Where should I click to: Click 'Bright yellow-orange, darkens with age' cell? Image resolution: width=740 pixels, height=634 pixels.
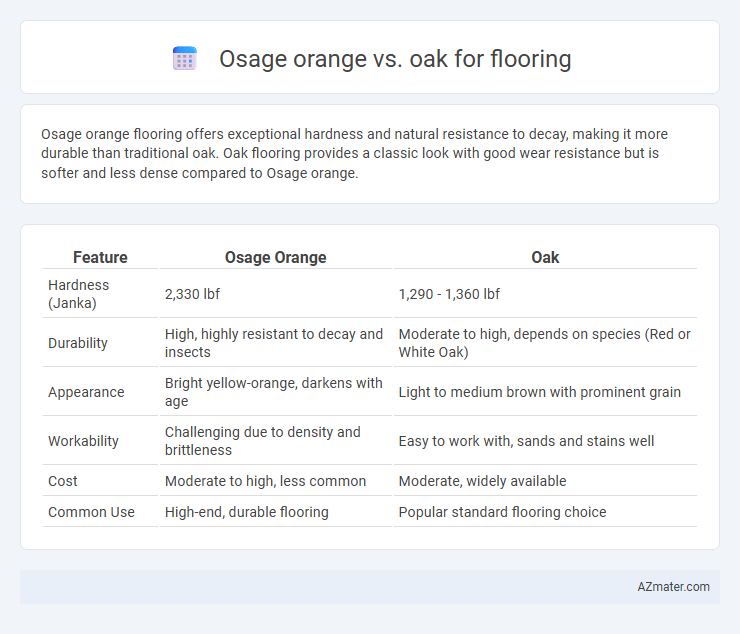pyautogui.click(x=276, y=392)
